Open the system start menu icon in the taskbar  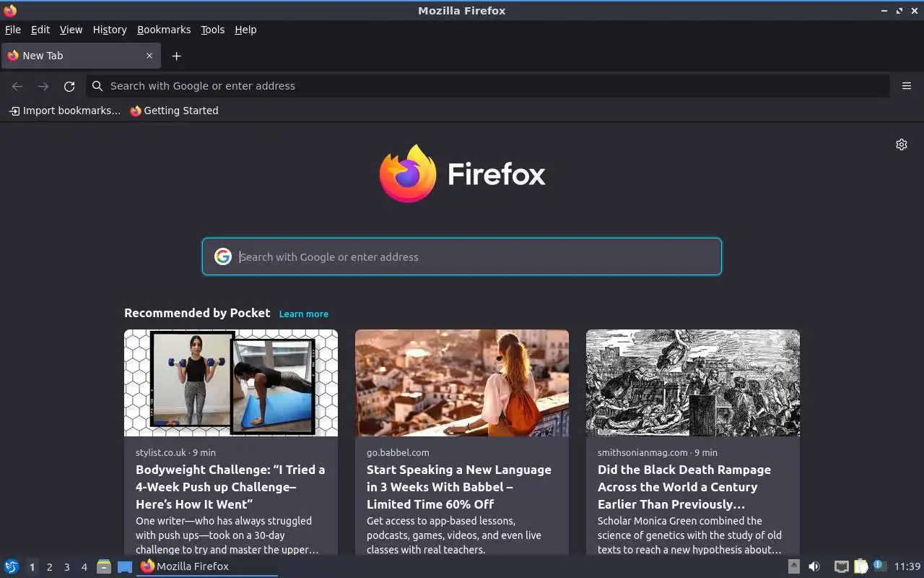(12, 566)
